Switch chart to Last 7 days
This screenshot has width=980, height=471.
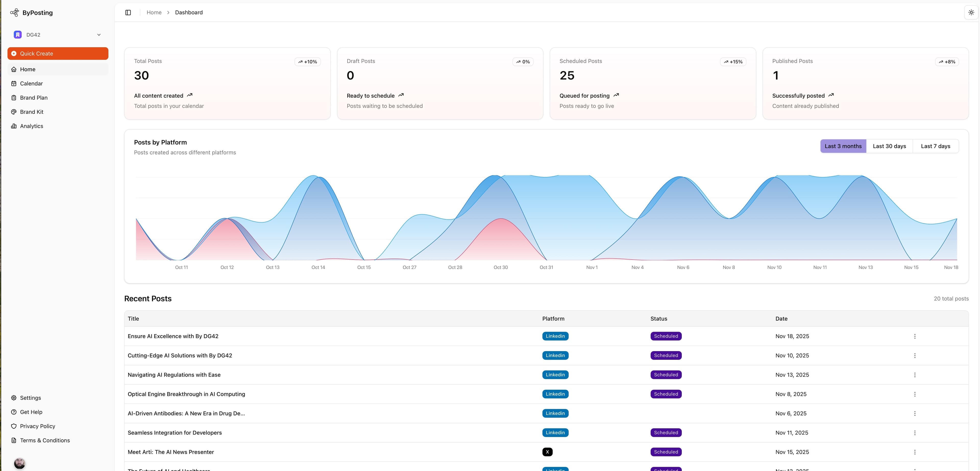(x=935, y=146)
